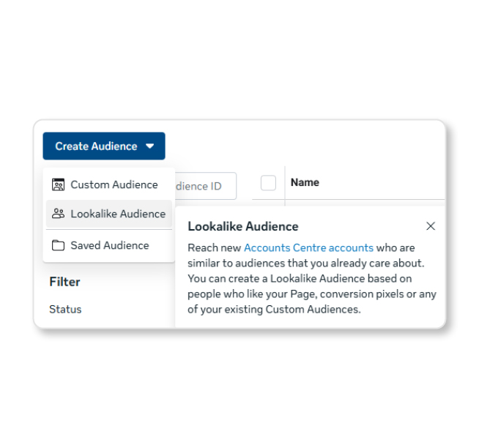479x448 pixels.
Task: Expand the Status filter option
Action: point(65,310)
